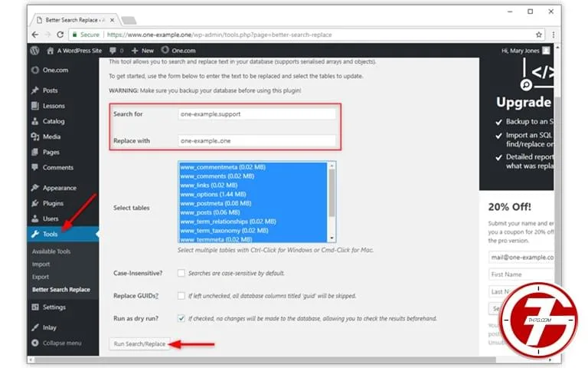The height and width of the screenshot is (368, 588).
Task: Open a new browser tab
Action: coord(129,20)
